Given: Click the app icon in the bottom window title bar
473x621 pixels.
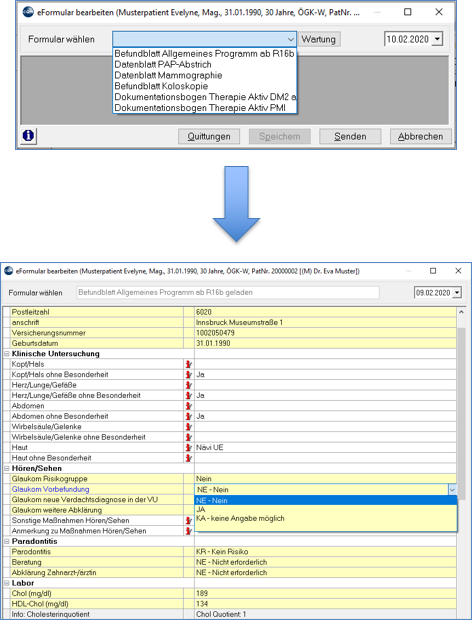Looking at the screenshot, I should 8,271.
